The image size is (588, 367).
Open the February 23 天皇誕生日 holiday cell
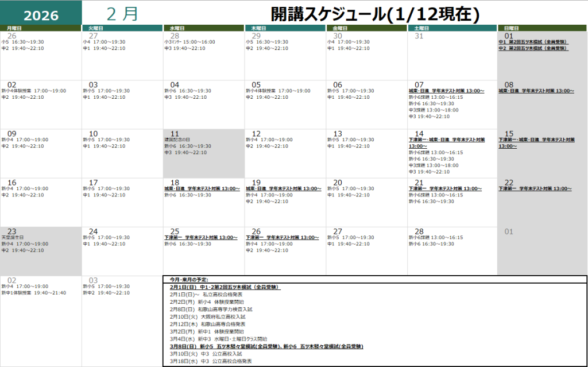[x=41, y=250]
